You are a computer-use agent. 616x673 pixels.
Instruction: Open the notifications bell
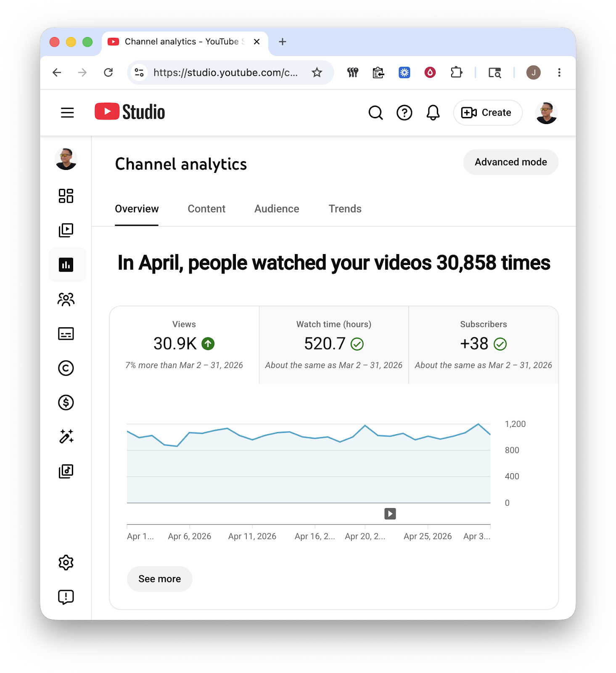click(x=433, y=113)
